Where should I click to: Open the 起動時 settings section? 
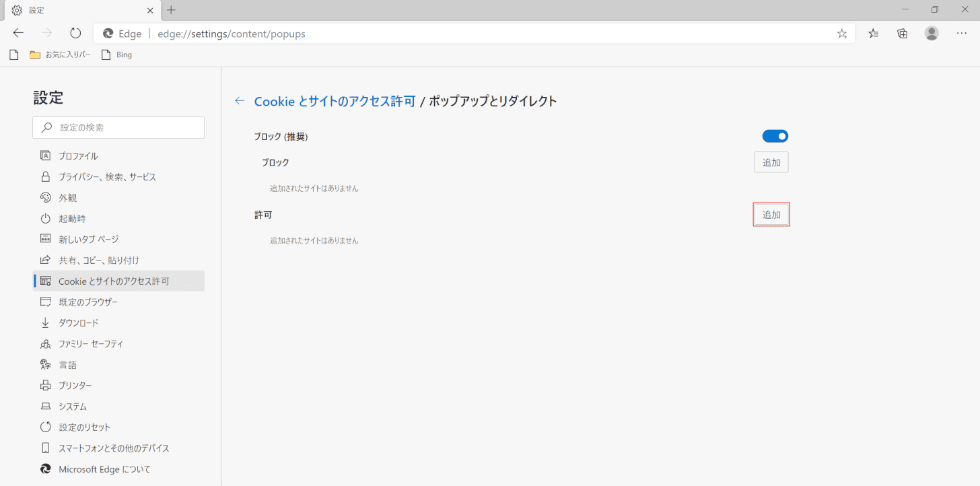(118, 219)
